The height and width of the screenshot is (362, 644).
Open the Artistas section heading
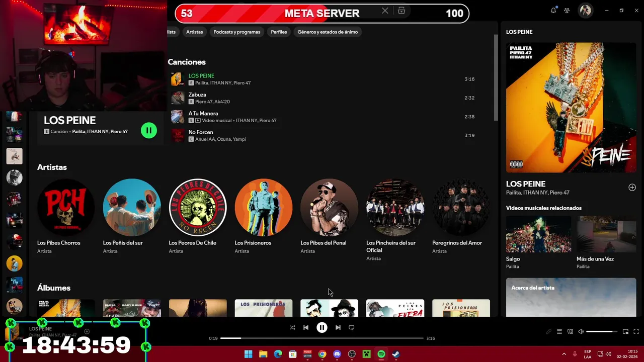pos(52,167)
